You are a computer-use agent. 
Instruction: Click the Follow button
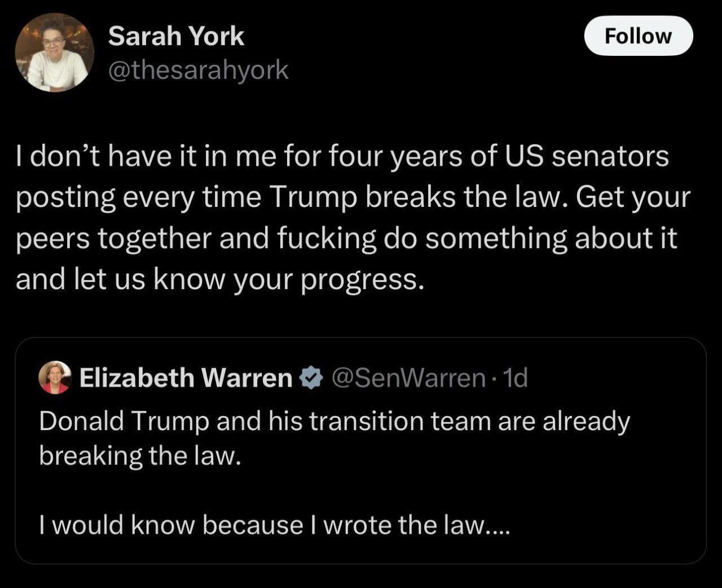click(x=638, y=36)
